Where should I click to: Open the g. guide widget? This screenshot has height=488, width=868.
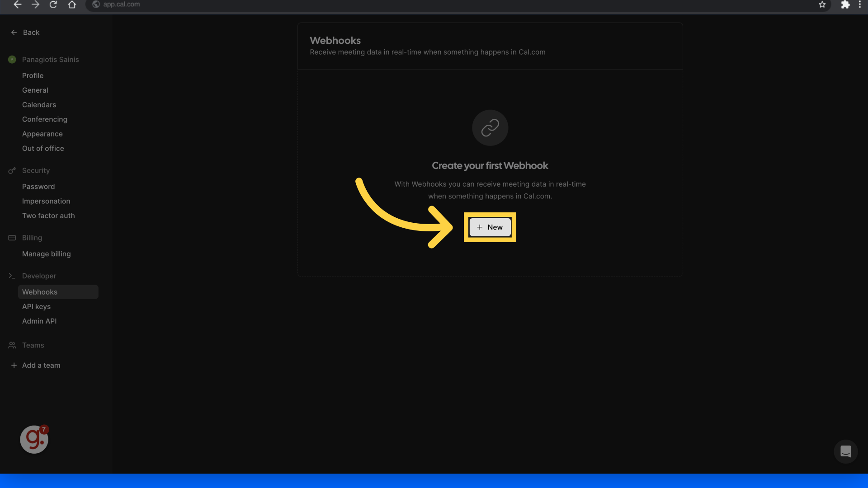coord(34,439)
